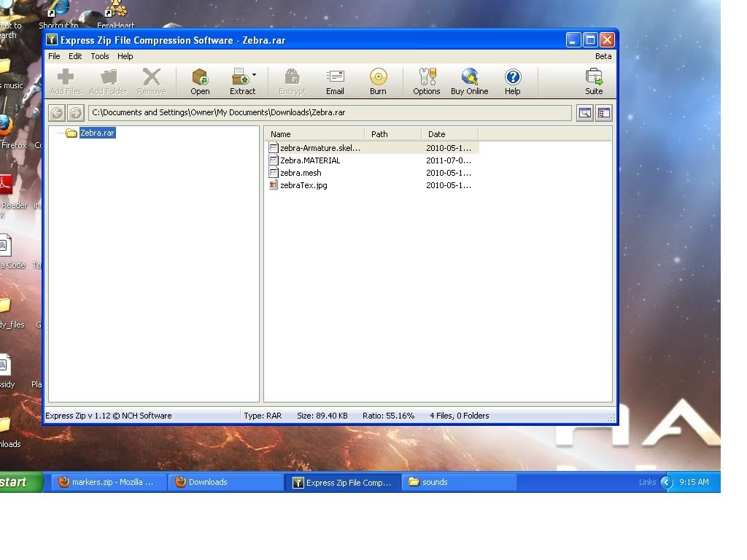Sort files by the Date column header
The image size is (747, 560).
pyautogui.click(x=449, y=134)
